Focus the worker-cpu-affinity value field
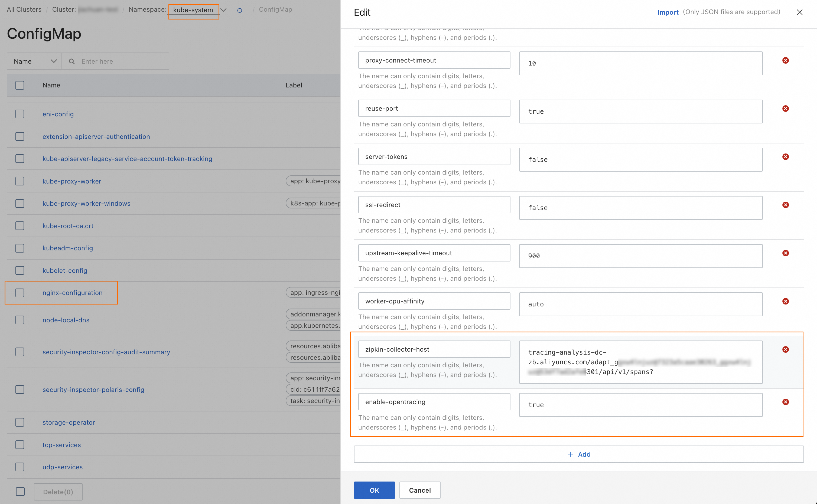817x504 pixels. coord(640,304)
